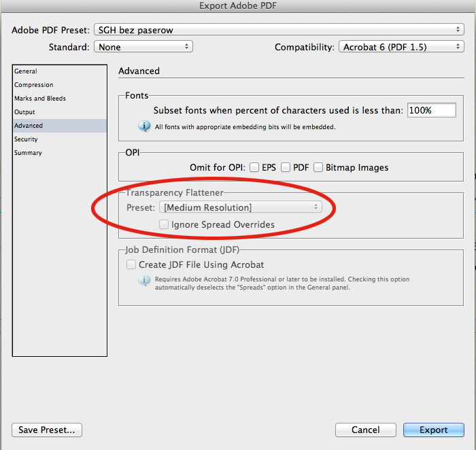
Task: Click the Cancel button
Action: [x=366, y=430]
